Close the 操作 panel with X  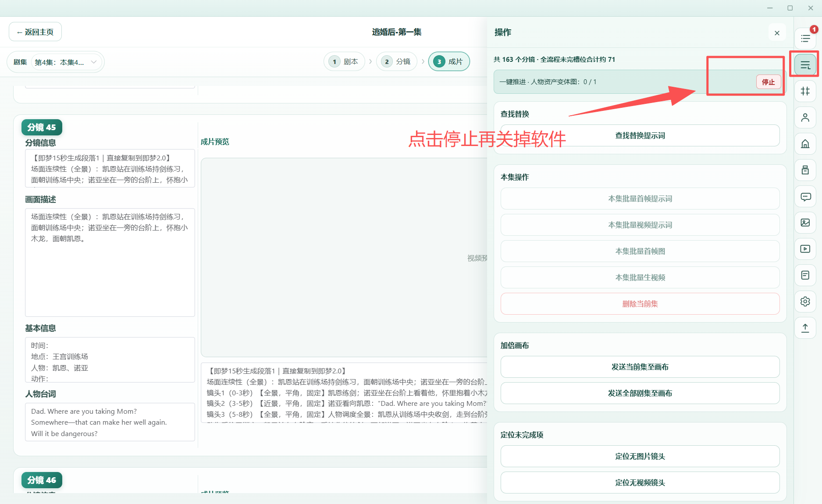(777, 33)
